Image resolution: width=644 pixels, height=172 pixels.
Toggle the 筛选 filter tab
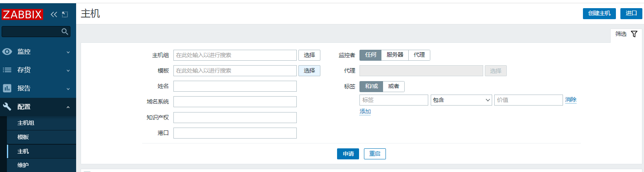(x=626, y=34)
